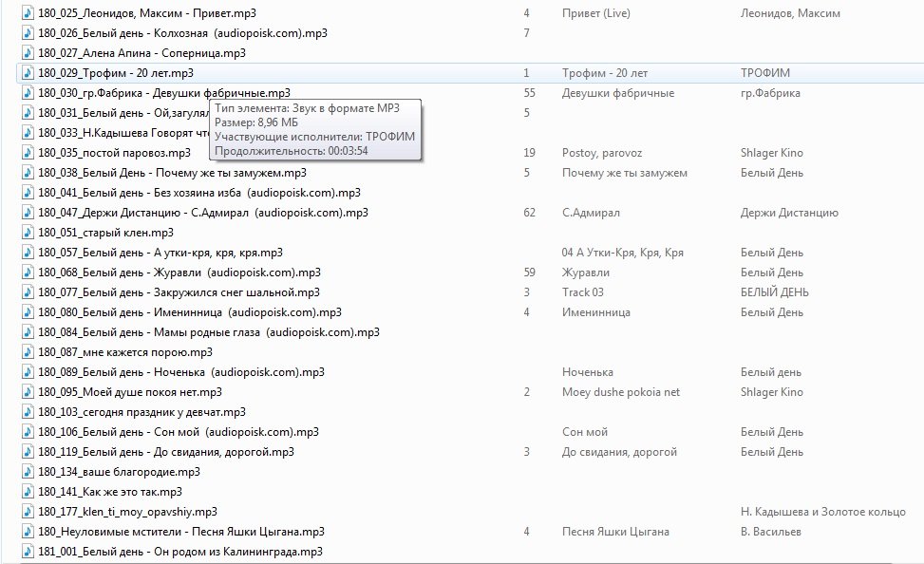Click 180_141_Как же это так.mp3

click(x=110, y=492)
